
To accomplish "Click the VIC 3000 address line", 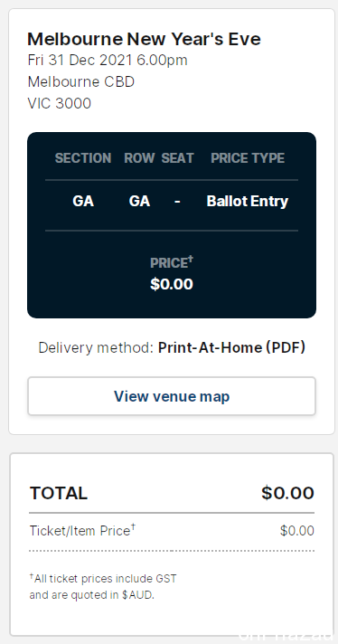I will [x=60, y=103].
